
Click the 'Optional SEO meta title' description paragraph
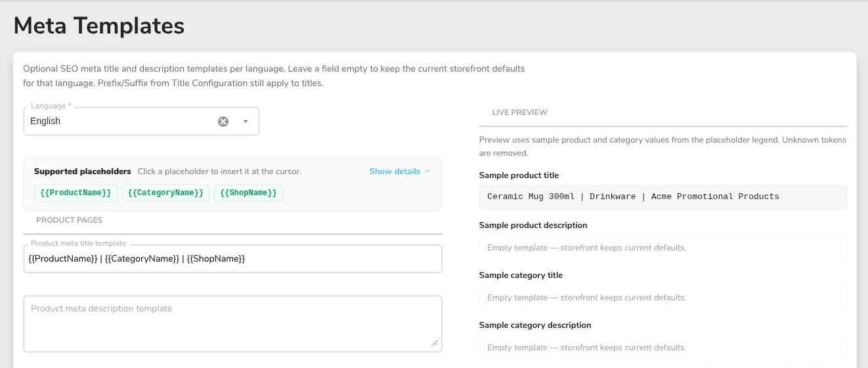point(274,76)
